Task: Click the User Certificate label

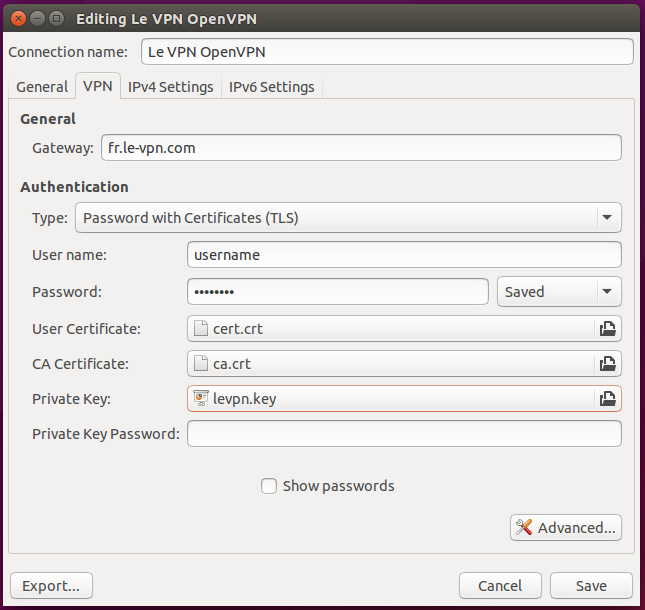Action: coord(86,329)
